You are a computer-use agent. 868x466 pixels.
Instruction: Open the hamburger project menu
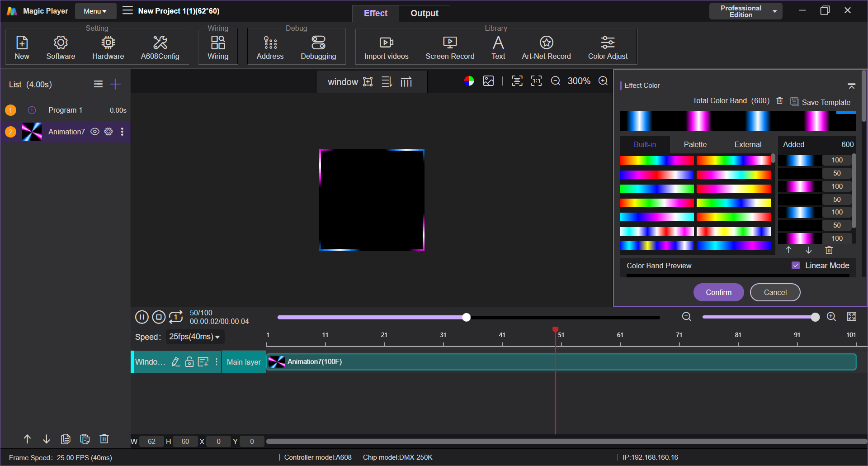coord(127,10)
